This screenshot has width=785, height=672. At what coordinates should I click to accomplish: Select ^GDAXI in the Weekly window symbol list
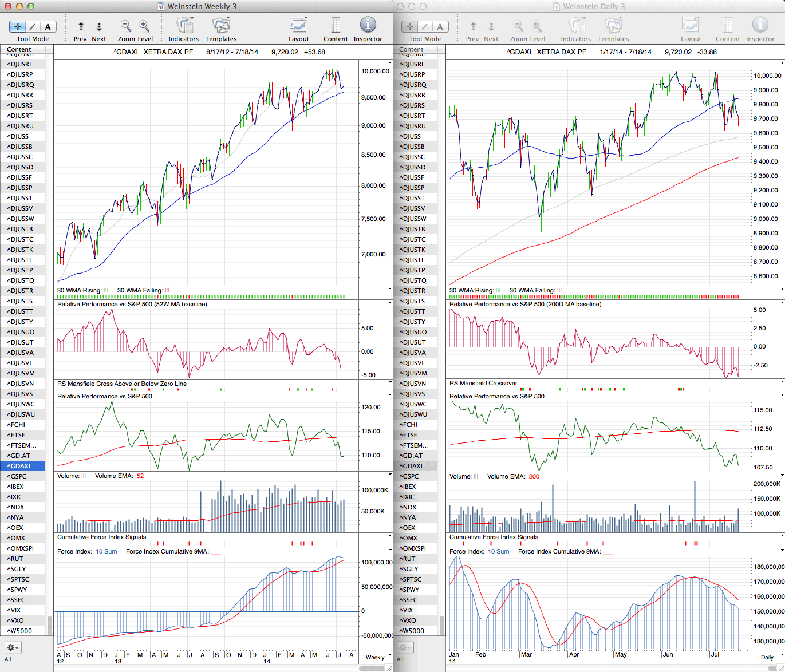(x=23, y=466)
